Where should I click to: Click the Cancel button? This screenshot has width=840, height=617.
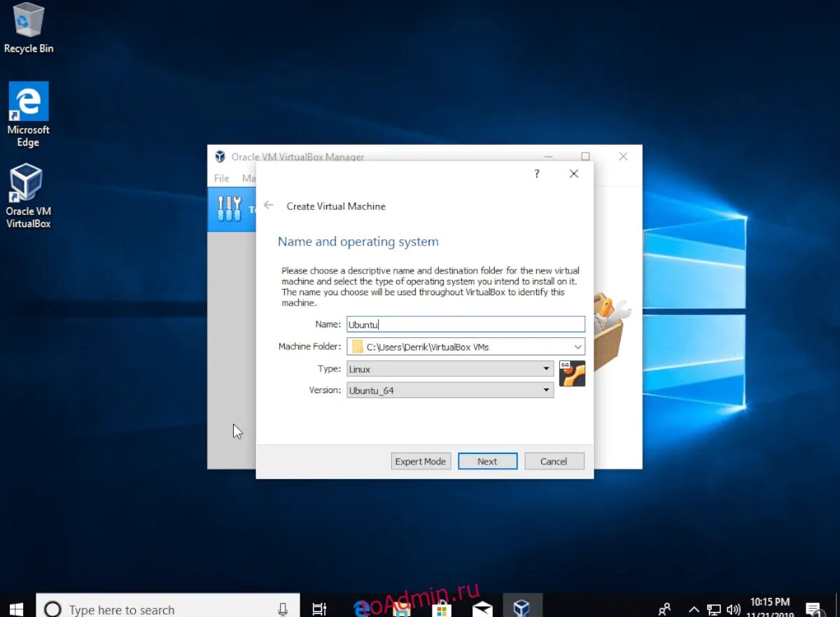(554, 461)
